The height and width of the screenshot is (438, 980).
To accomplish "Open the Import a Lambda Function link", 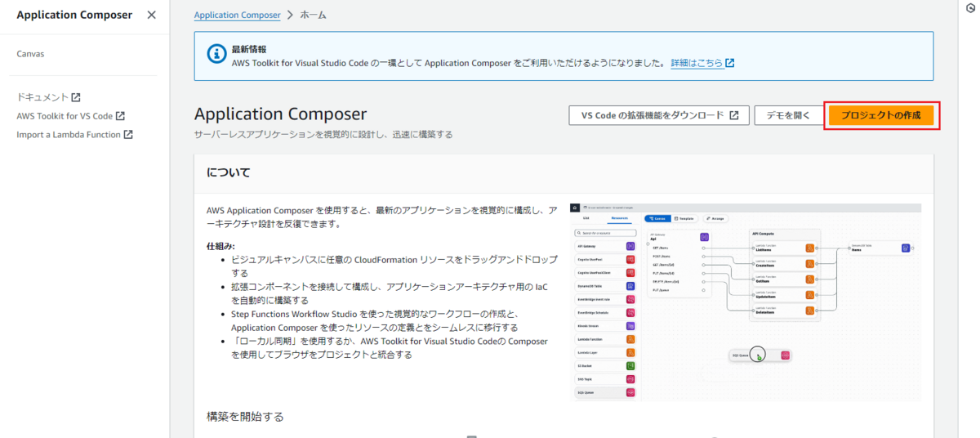I will 74,135.
